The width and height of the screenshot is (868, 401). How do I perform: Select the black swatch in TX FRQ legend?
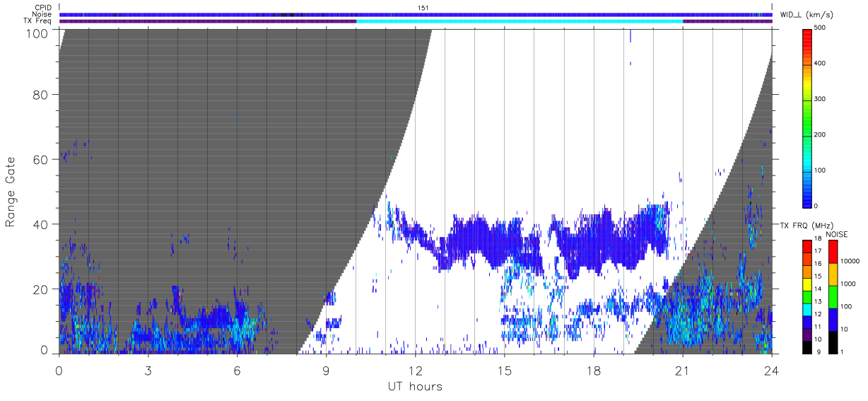click(x=806, y=346)
